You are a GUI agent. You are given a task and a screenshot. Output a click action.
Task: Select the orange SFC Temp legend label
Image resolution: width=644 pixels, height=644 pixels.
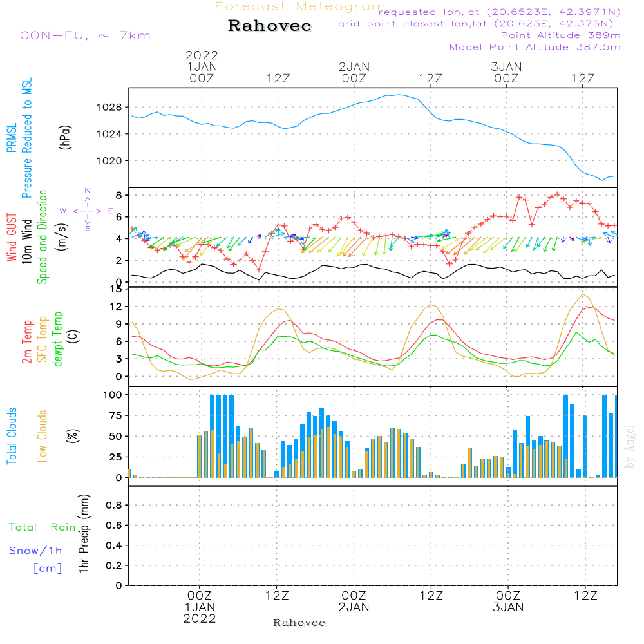tap(43, 339)
